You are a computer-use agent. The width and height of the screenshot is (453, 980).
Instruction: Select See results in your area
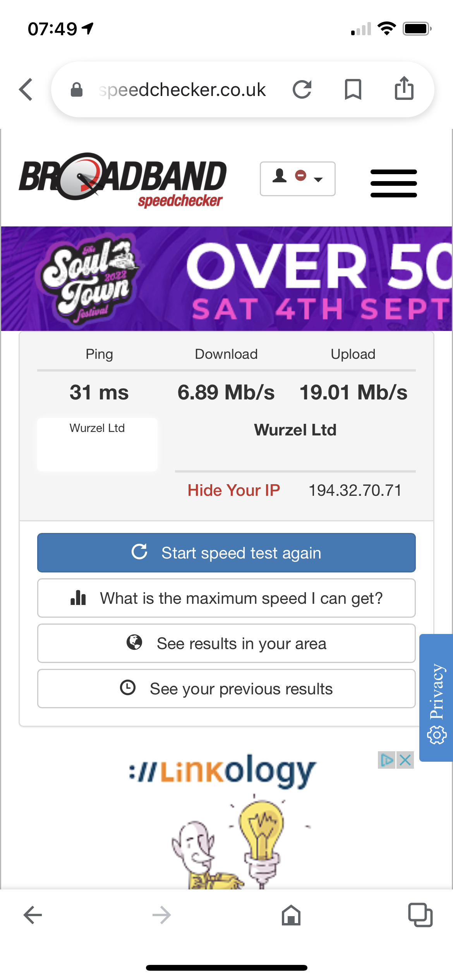[226, 643]
